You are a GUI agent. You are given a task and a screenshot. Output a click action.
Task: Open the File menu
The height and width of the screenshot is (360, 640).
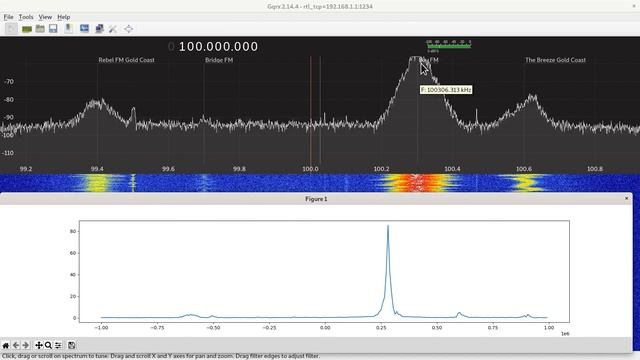tap(9, 17)
